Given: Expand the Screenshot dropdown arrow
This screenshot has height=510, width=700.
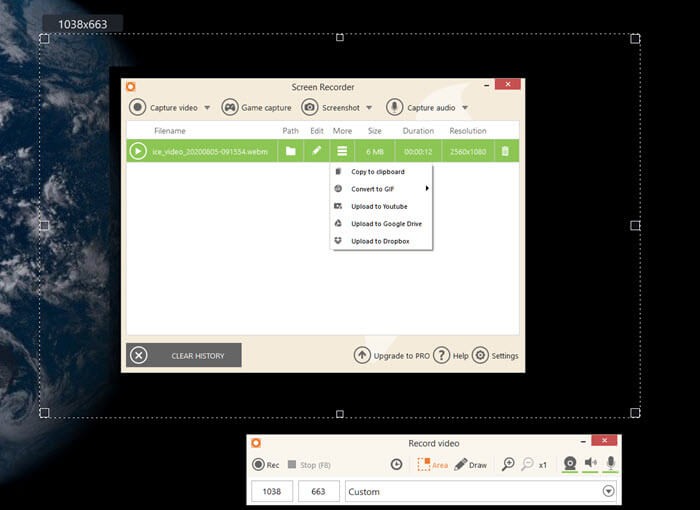Looking at the screenshot, I should coord(369,108).
